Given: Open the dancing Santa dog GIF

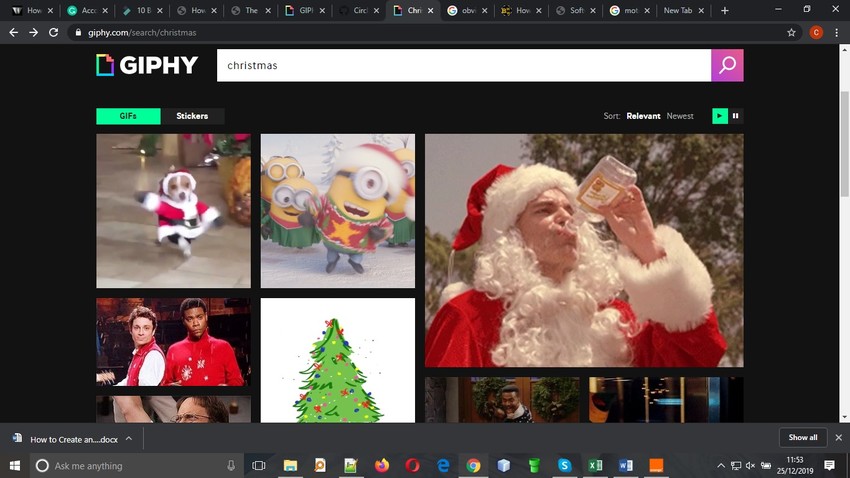Looking at the screenshot, I should [x=173, y=211].
